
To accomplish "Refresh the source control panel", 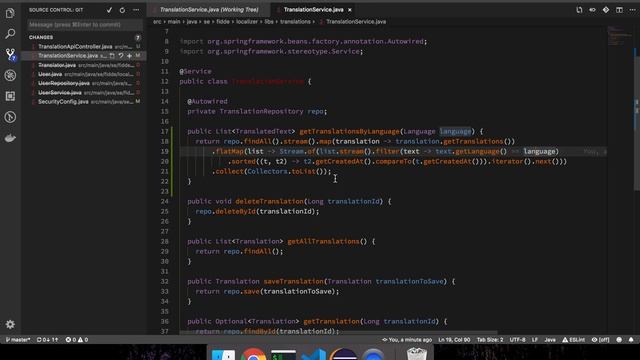I will tap(122, 10).
